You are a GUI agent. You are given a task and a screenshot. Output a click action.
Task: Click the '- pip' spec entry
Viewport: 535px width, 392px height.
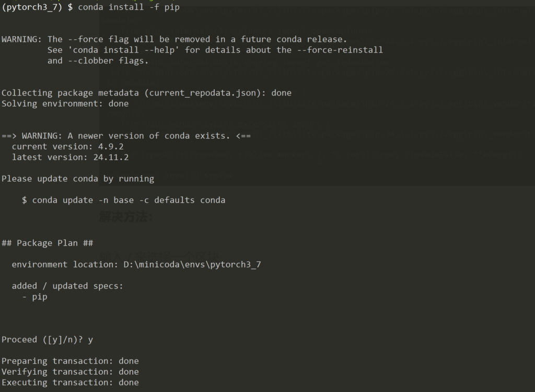pyautogui.click(x=34, y=297)
